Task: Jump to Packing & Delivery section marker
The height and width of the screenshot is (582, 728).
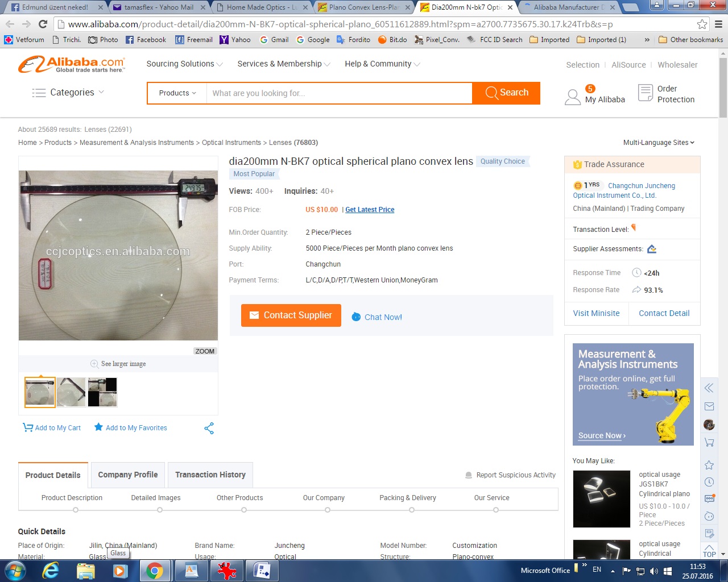Action: tap(412, 510)
